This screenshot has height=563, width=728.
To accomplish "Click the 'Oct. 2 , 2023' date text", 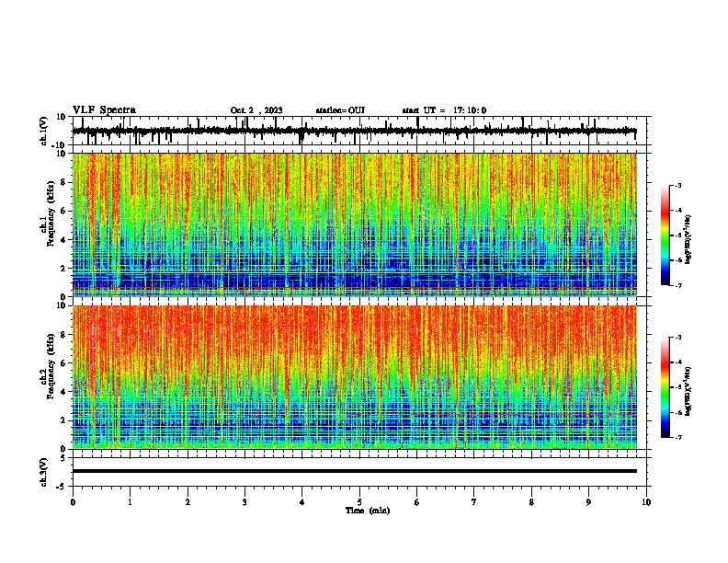I will 256,110.
